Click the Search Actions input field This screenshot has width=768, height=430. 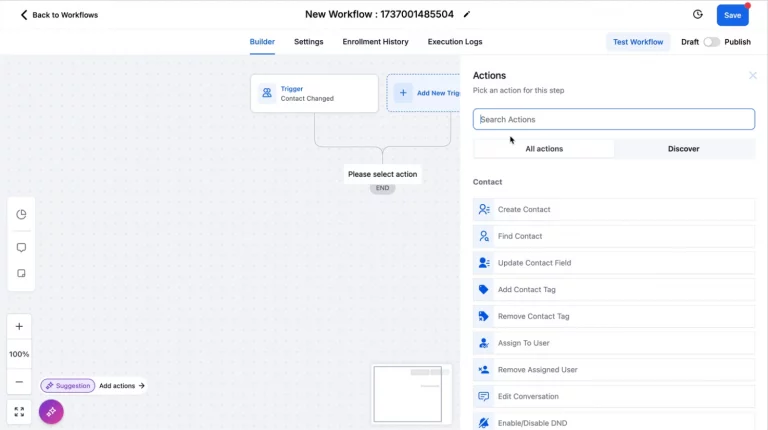coord(614,119)
